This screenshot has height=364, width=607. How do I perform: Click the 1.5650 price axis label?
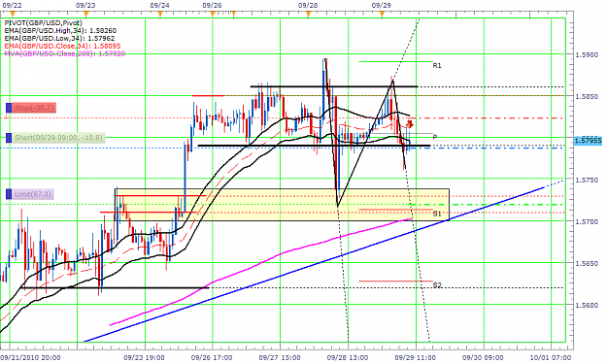point(587,263)
